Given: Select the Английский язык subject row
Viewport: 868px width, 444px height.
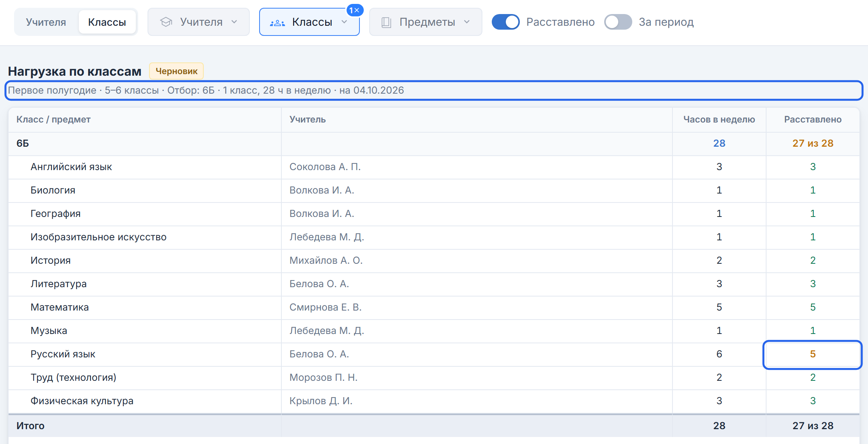Looking at the screenshot, I should tap(434, 167).
